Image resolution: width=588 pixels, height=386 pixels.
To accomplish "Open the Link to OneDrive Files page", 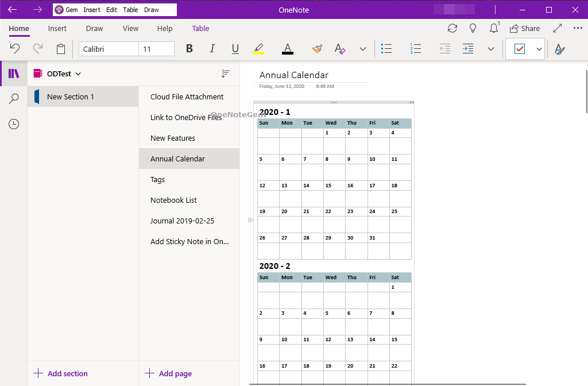I will 189,117.
